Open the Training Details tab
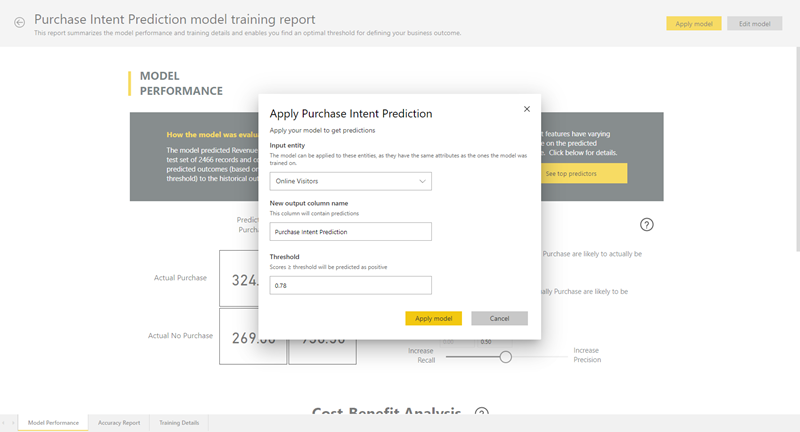This screenshot has width=800, height=432. pyautogui.click(x=179, y=423)
